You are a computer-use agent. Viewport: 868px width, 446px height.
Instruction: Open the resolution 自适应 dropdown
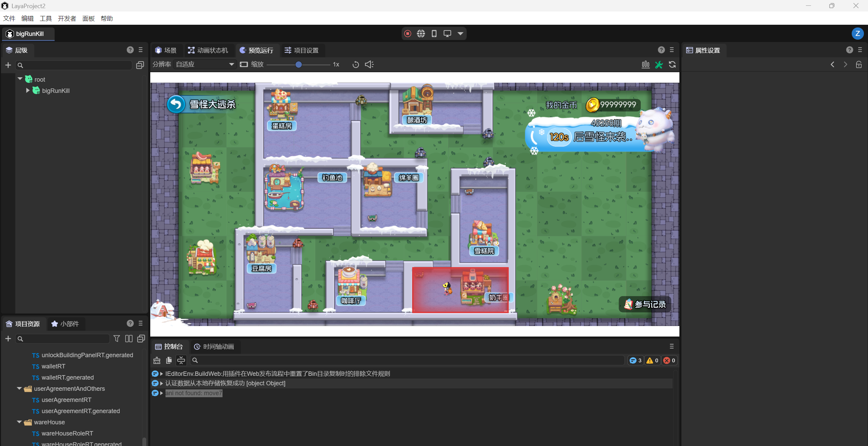[205, 64]
